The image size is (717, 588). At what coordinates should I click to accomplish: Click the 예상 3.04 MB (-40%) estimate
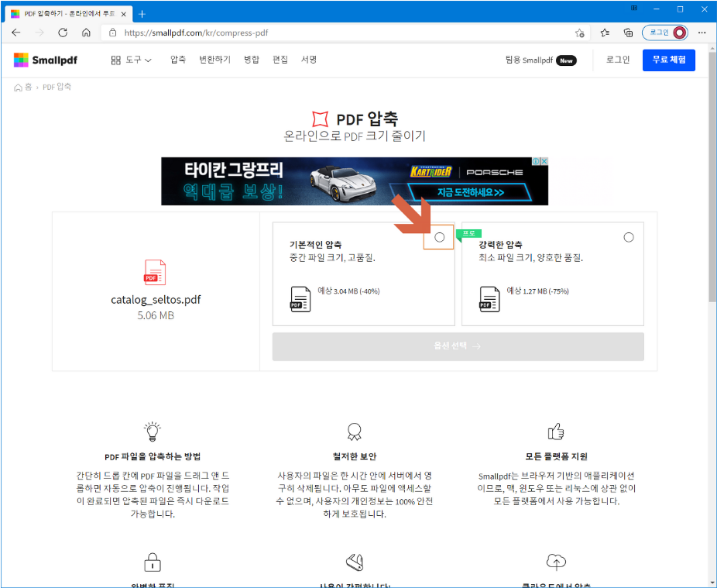(x=349, y=291)
